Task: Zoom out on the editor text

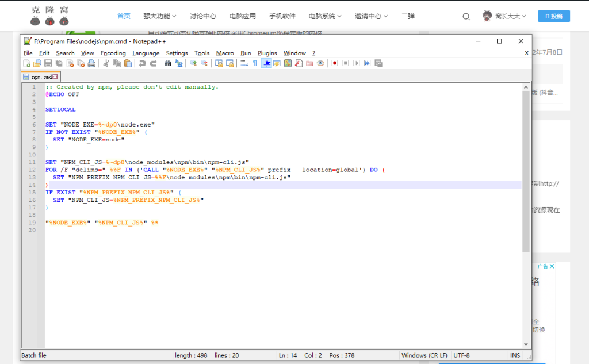Action: [x=204, y=63]
